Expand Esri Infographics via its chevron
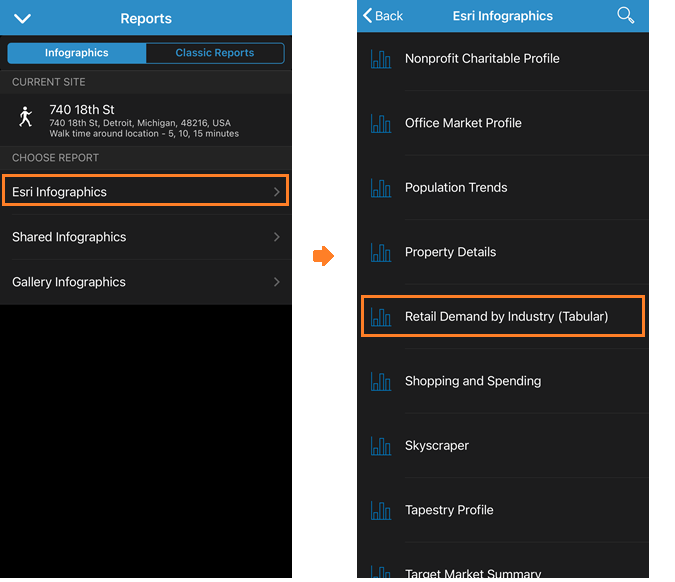This screenshot has width=675, height=582. point(277,192)
